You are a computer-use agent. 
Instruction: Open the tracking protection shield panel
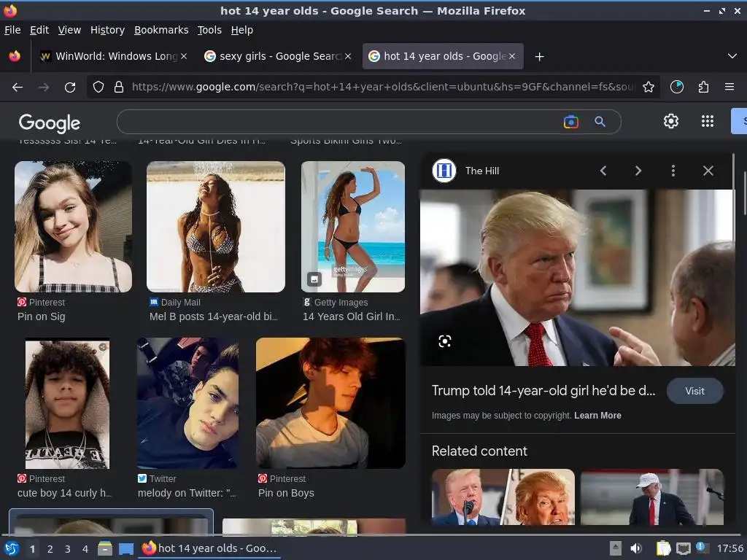point(98,87)
